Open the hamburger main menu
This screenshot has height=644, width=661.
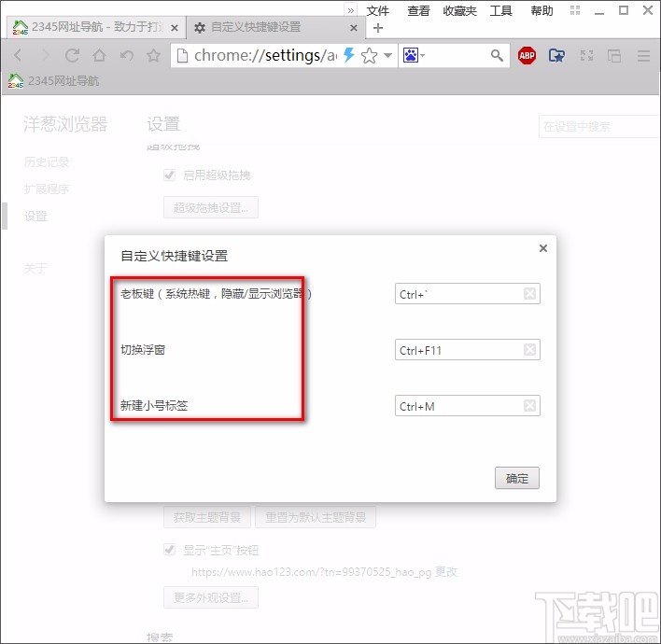point(643,55)
